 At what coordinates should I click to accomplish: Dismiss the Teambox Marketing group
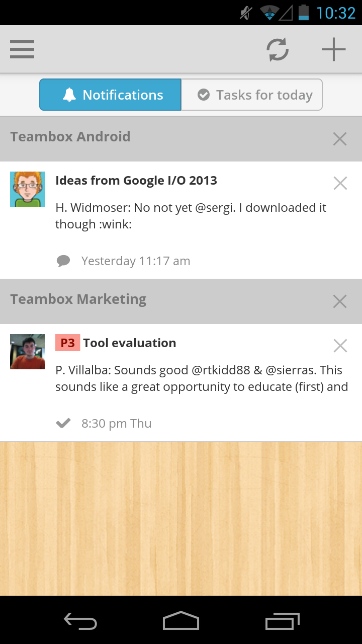340,301
